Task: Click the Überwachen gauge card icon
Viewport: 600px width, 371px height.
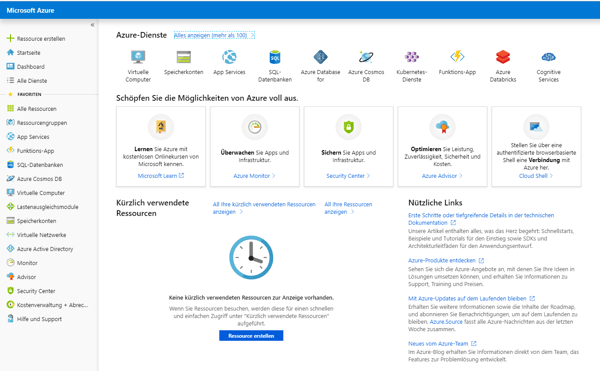Action: click(254, 127)
